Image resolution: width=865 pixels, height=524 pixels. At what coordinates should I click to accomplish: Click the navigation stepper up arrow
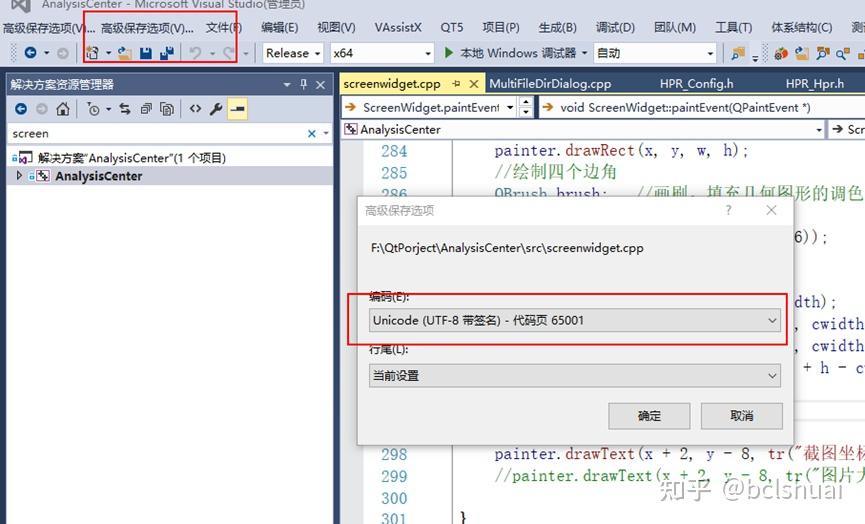[526, 103]
